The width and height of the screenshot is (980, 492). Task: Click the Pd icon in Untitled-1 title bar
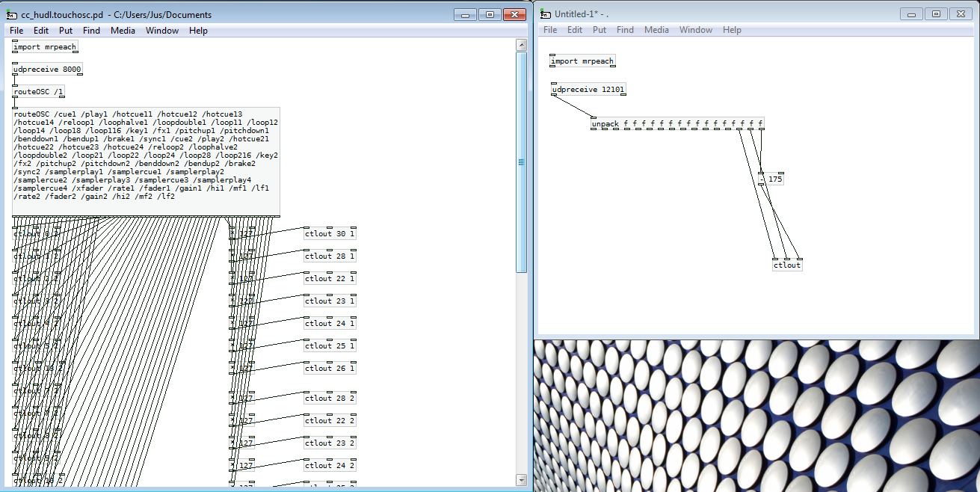pos(544,14)
